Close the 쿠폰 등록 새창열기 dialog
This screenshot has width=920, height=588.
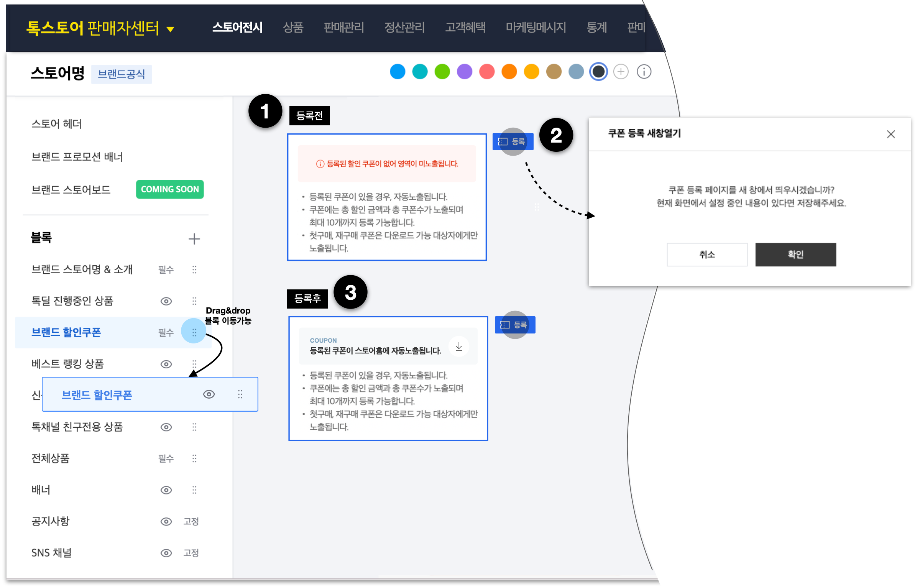(x=890, y=134)
